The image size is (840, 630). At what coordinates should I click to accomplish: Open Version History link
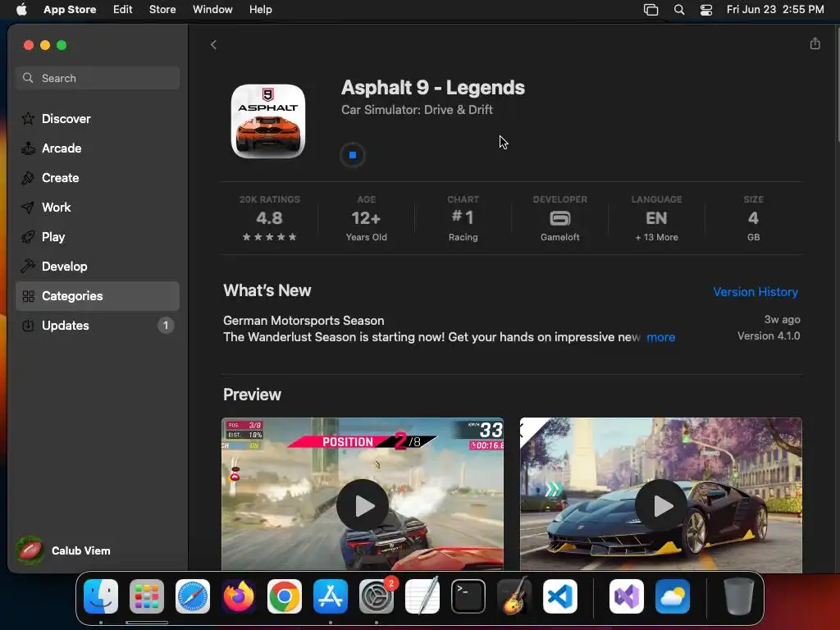(x=756, y=292)
